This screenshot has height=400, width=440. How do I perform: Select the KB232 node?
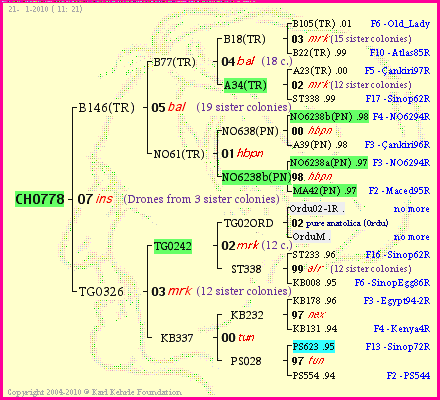[x=247, y=315]
